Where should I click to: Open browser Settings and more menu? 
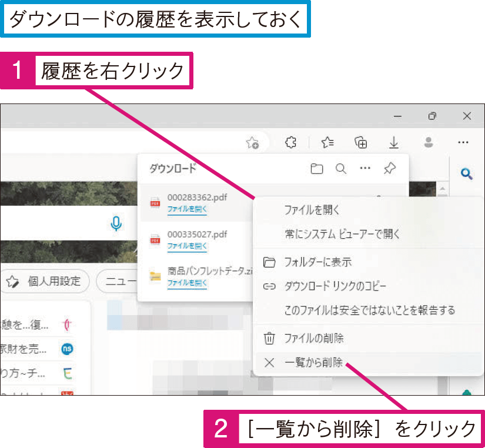(463, 142)
